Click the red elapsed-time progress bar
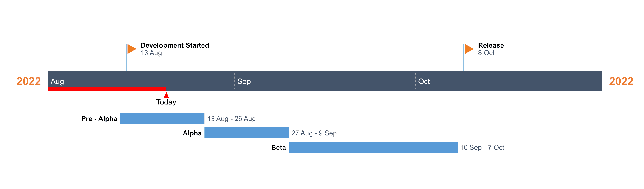 click(107, 89)
